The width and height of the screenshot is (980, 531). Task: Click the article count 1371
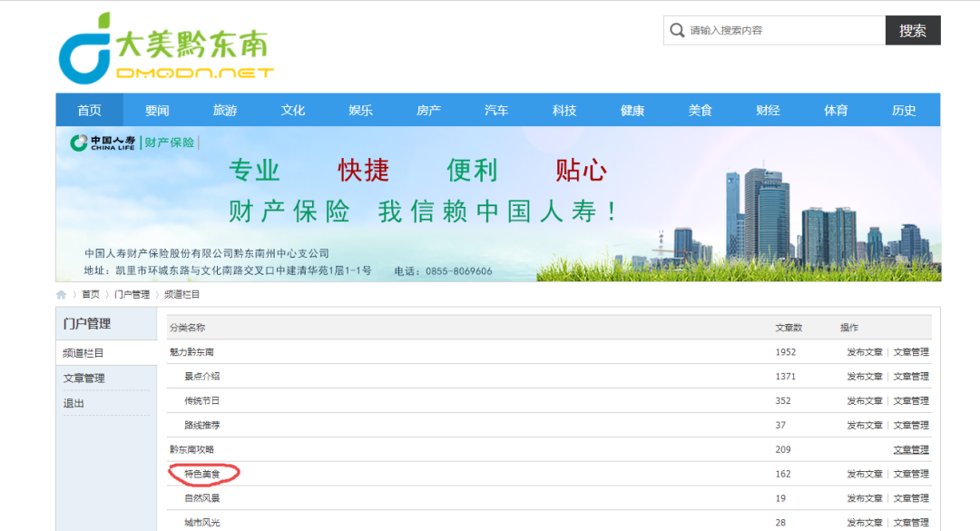tap(786, 376)
